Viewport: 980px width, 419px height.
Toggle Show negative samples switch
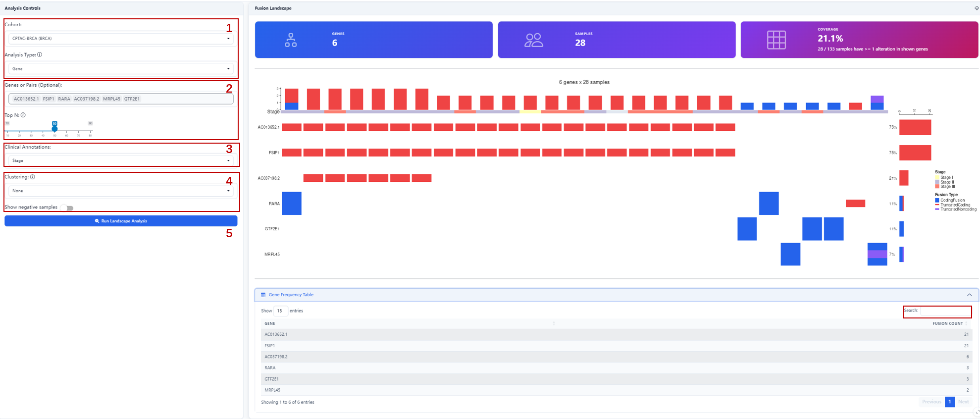point(67,208)
